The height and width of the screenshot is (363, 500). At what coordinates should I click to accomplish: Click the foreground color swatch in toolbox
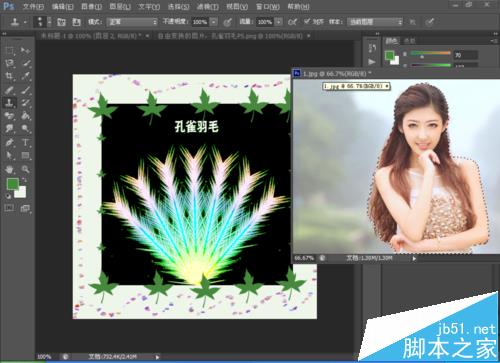(13, 184)
